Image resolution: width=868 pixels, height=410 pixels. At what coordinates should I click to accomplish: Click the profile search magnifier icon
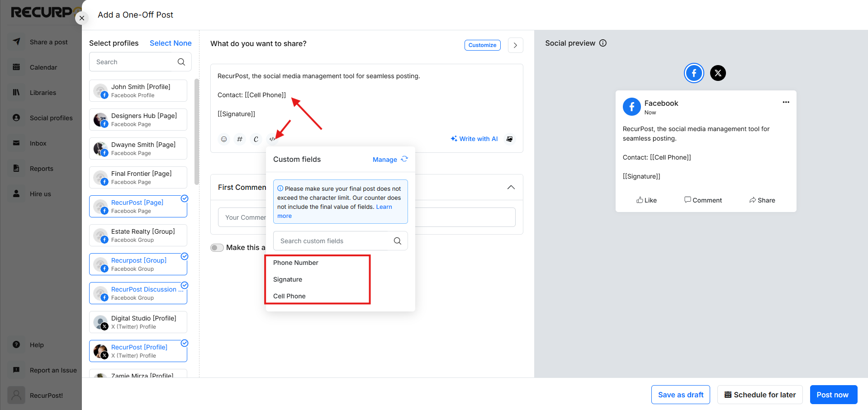(181, 62)
